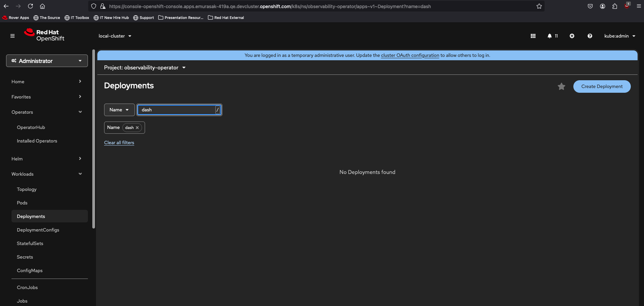Click the tracking protection shield icon
The height and width of the screenshot is (306, 644).
[94, 6]
